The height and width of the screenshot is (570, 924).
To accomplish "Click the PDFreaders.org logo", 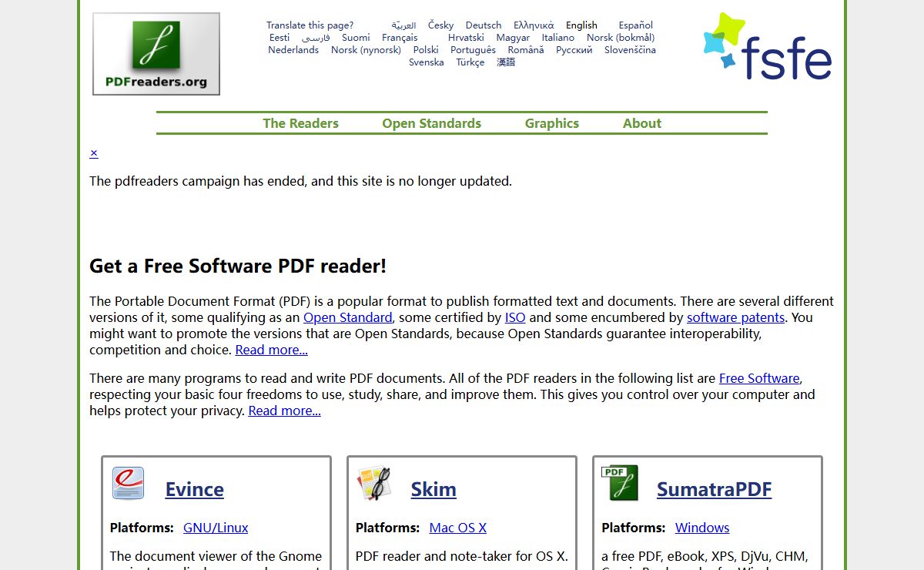I will tap(156, 54).
